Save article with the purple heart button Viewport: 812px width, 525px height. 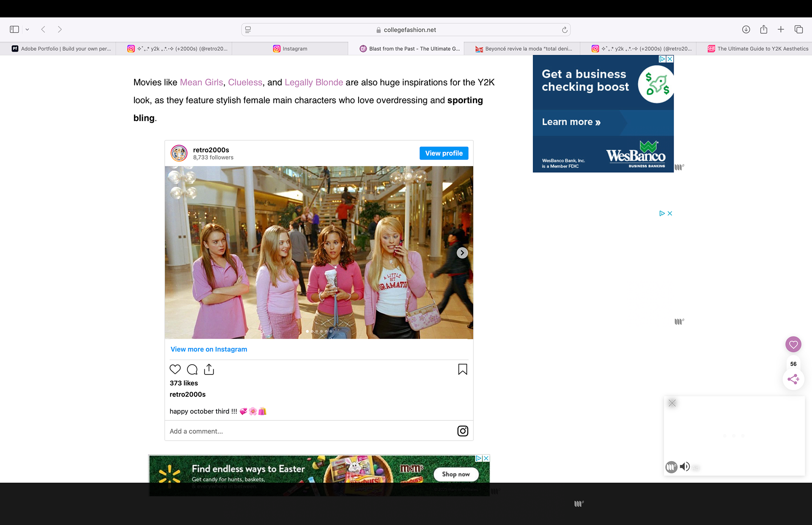click(793, 344)
